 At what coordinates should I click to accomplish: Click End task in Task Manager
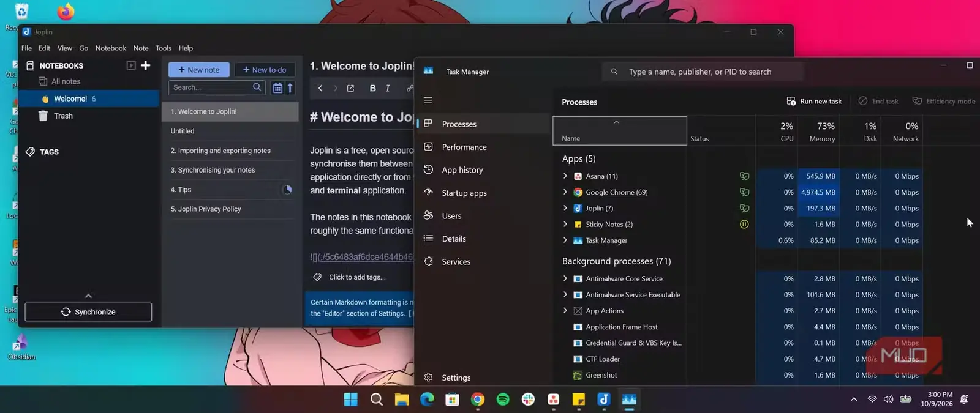pos(878,101)
